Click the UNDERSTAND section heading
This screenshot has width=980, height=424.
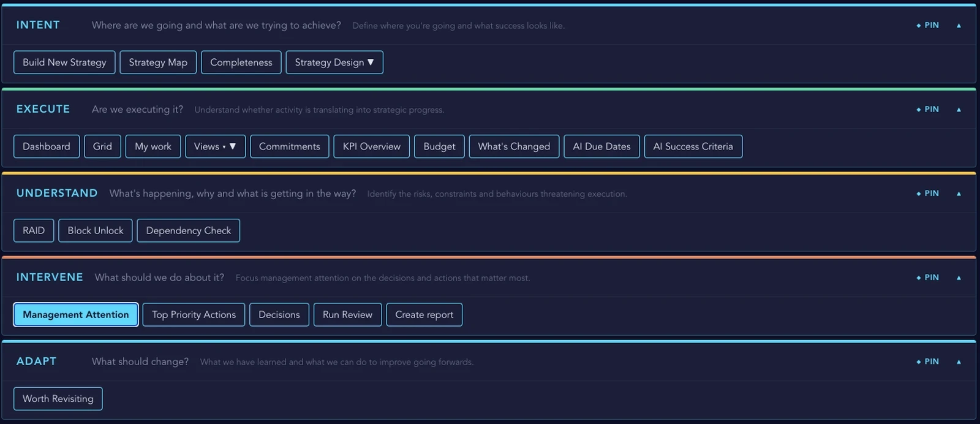(x=57, y=193)
